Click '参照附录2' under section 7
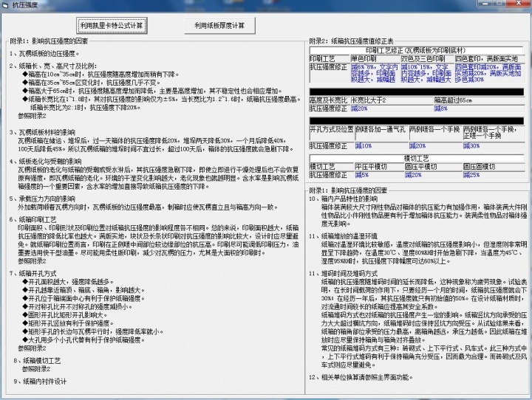 click(x=33, y=348)
